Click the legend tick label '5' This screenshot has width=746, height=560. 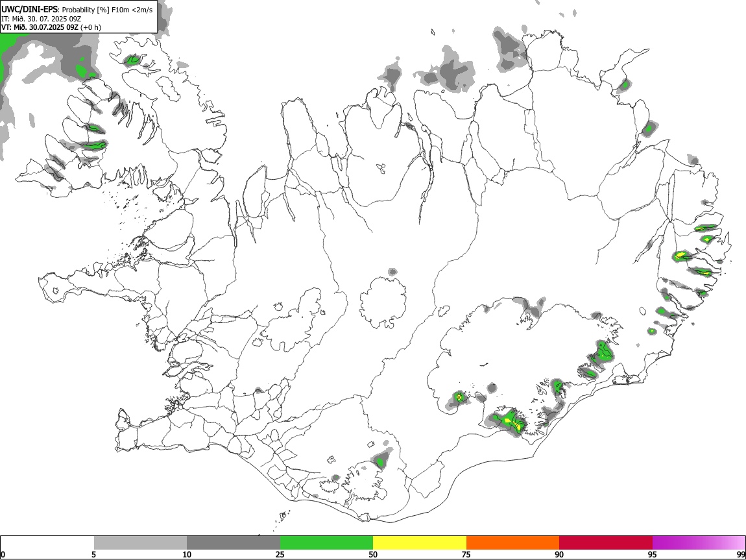point(93,554)
